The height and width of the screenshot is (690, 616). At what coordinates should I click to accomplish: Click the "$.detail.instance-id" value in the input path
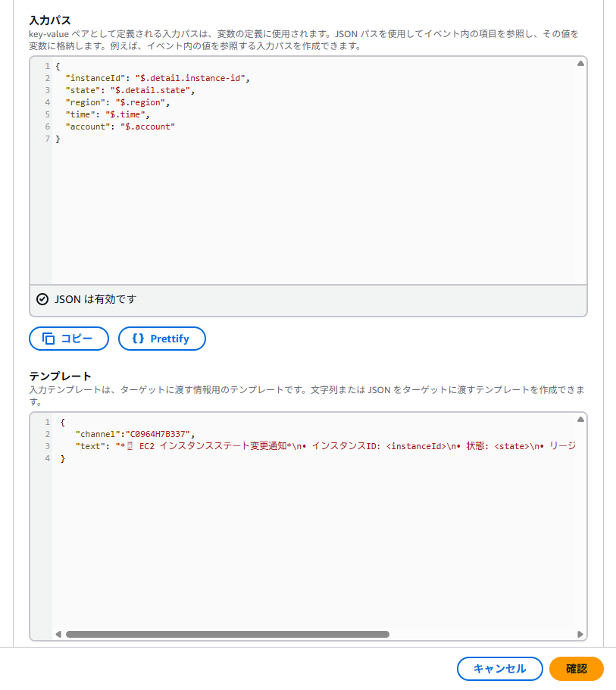click(190, 78)
